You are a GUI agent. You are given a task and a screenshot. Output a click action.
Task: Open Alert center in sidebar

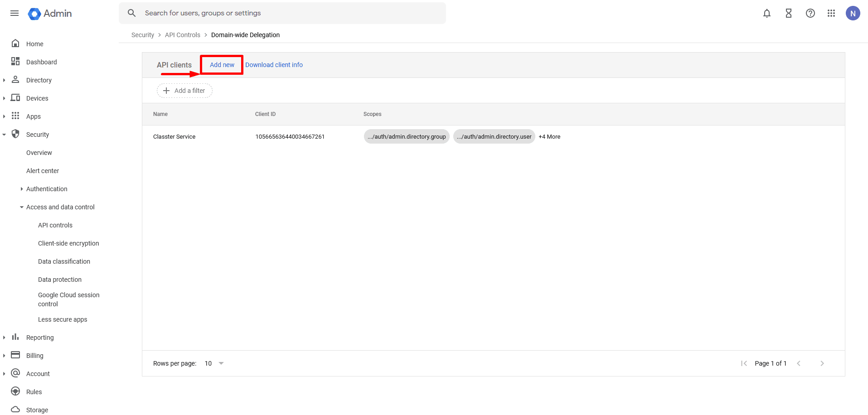click(x=43, y=171)
